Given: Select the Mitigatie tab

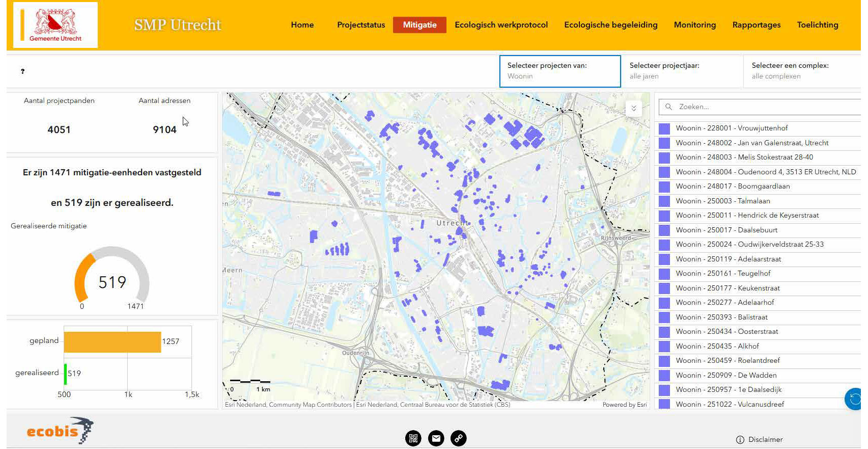Looking at the screenshot, I should click(x=419, y=25).
